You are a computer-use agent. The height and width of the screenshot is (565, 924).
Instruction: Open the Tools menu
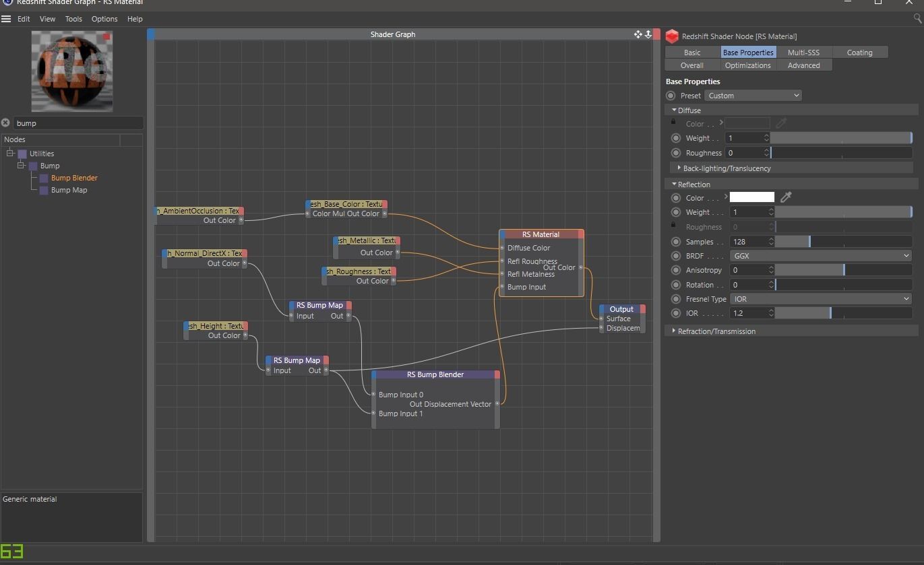73,19
